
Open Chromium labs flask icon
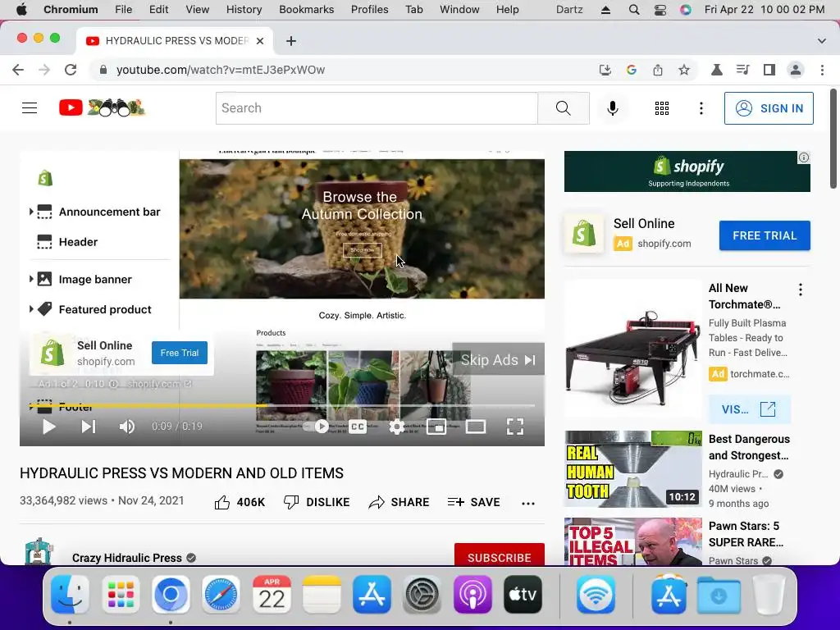[716, 70]
